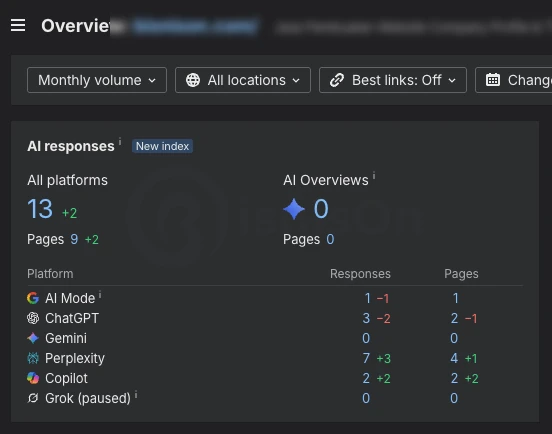552x434 pixels.
Task: Click the ChatGPT logo icon
Action: click(33, 318)
